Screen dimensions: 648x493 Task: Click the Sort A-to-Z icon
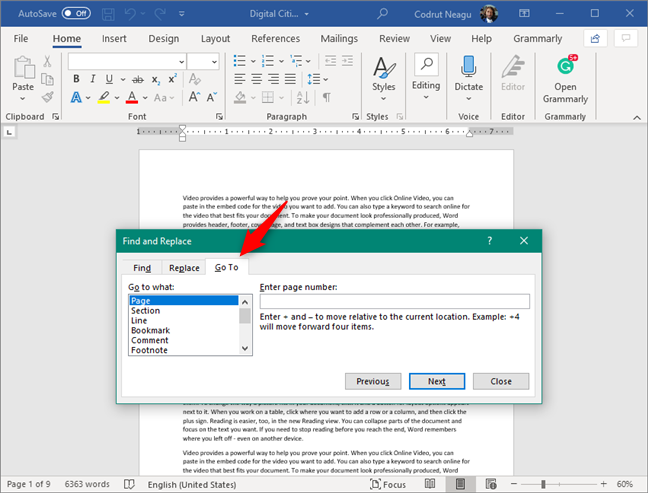click(303, 98)
